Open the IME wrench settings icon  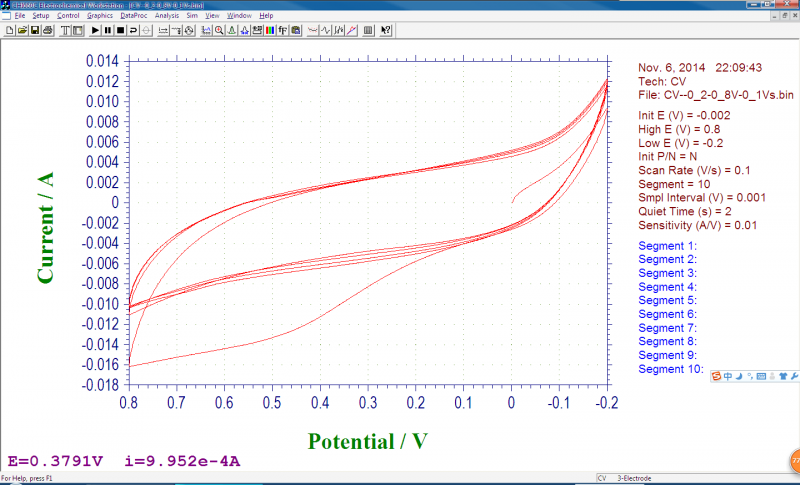[x=794, y=376]
